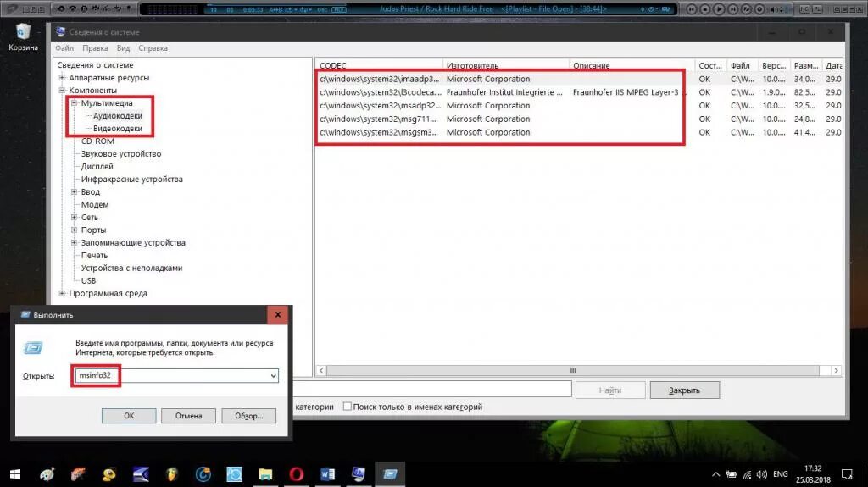Viewport: 868px width, 487px height.
Task: Click Отмена in the Run dialog
Action: pos(189,416)
